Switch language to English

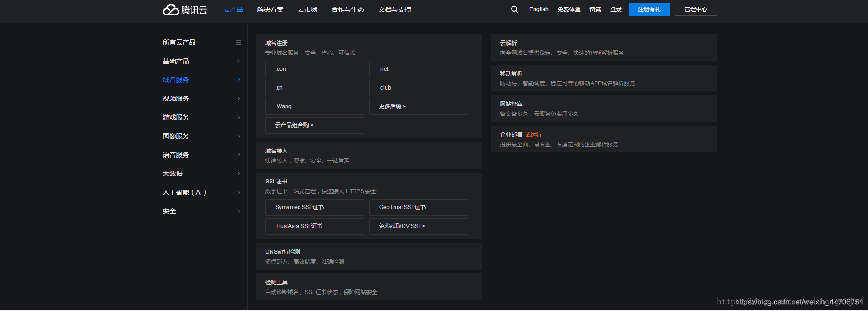539,9
